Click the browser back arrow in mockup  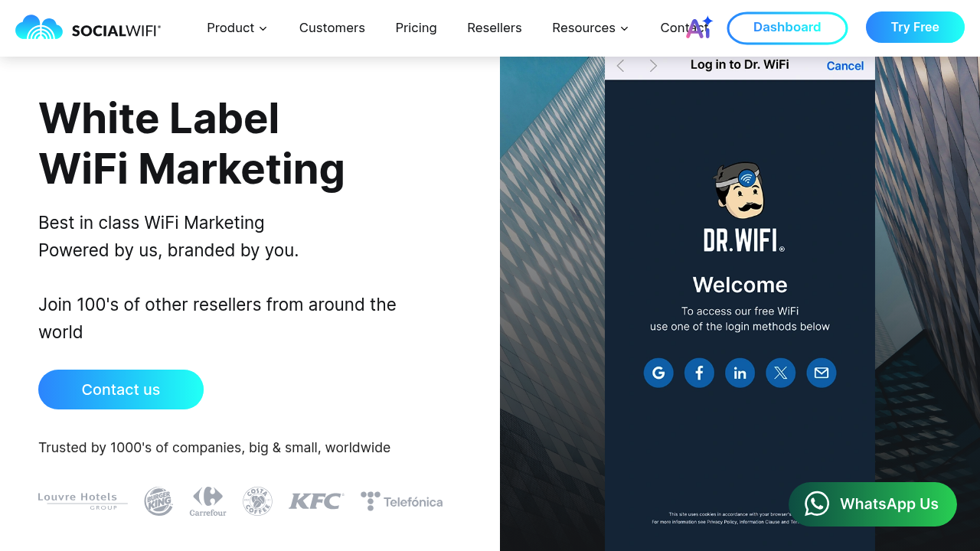(621, 66)
